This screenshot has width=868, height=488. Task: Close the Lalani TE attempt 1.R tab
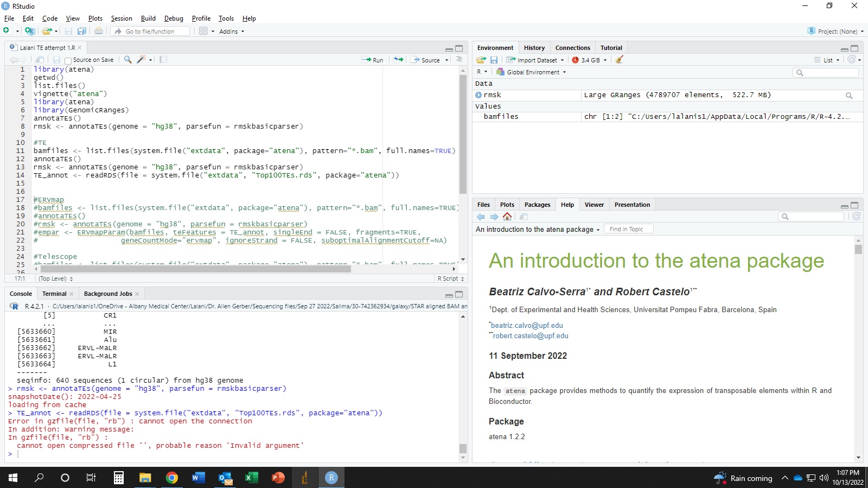(x=80, y=48)
